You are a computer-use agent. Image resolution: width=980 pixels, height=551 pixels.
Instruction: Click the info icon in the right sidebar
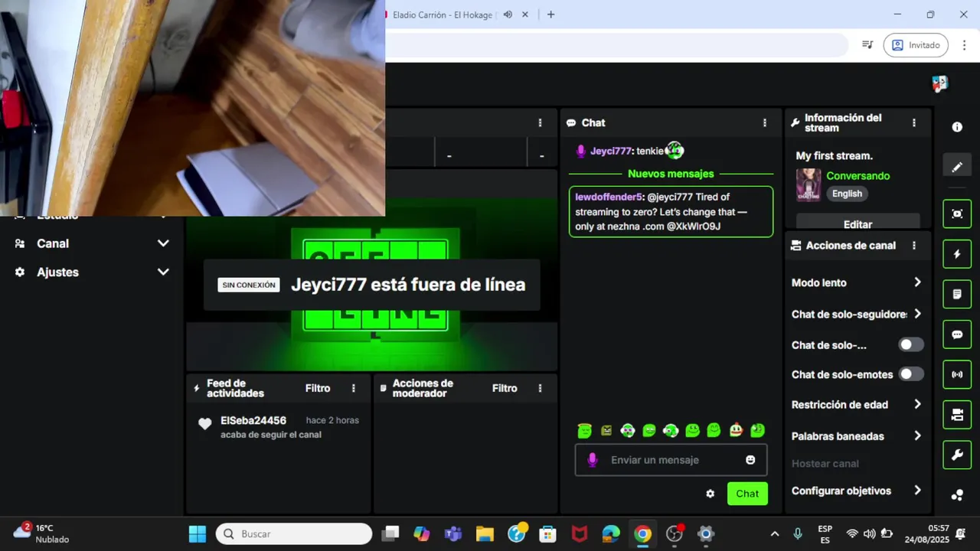(957, 128)
